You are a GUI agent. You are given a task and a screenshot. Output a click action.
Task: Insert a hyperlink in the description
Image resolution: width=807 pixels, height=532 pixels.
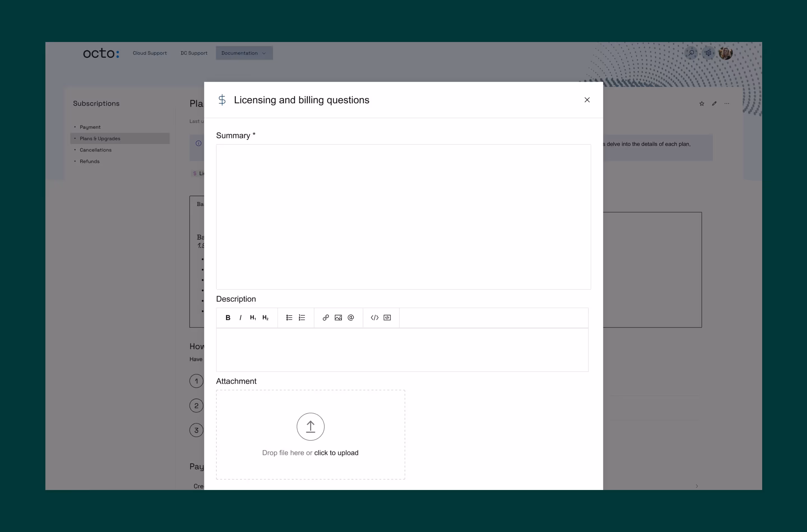coord(326,318)
